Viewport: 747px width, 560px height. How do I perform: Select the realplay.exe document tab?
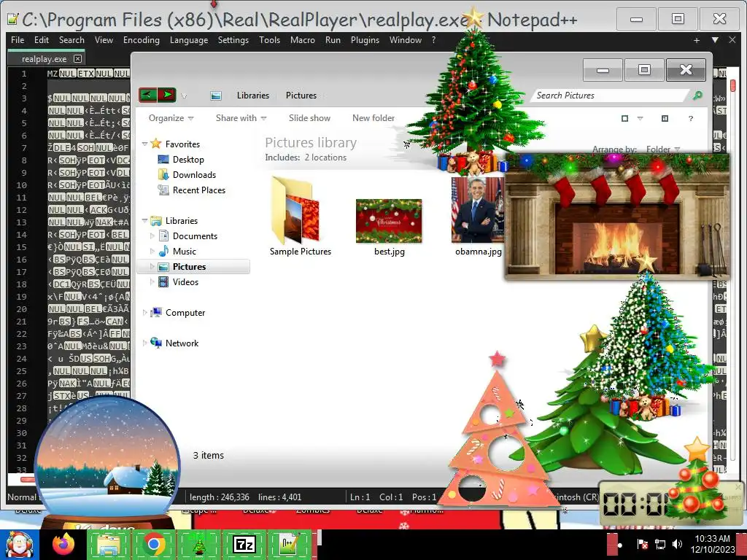point(44,58)
